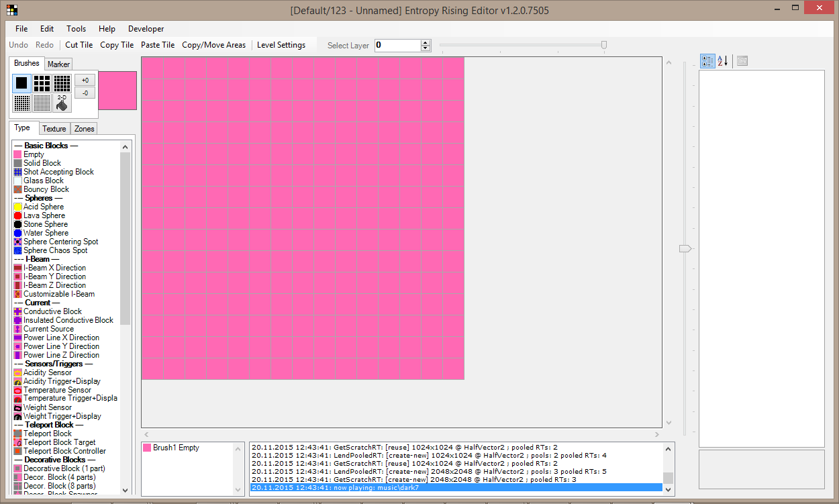The width and height of the screenshot is (839, 504).
Task: Click inside the Select Layer number field
Action: [x=397, y=45]
